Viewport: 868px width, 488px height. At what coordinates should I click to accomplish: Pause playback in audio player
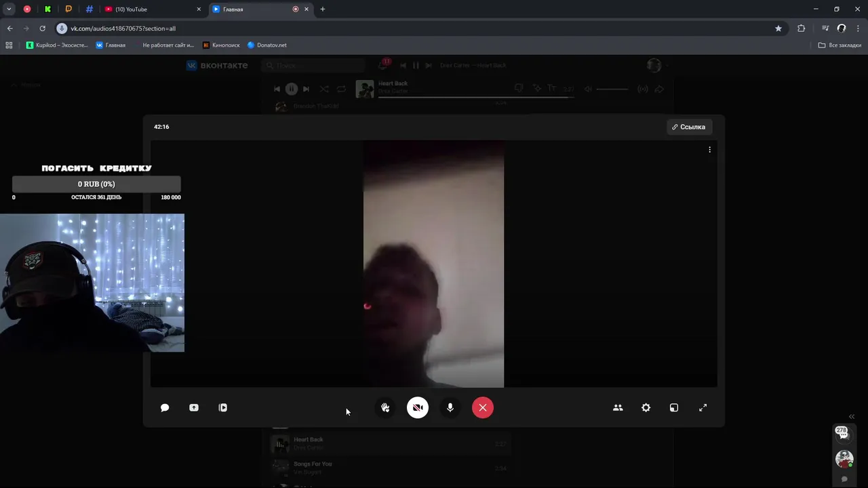point(291,89)
